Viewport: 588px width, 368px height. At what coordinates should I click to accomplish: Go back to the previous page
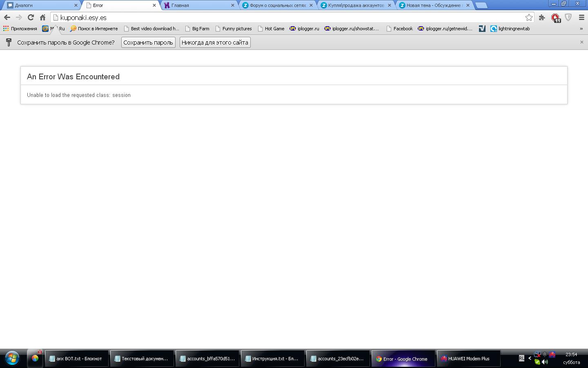(x=7, y=18)
